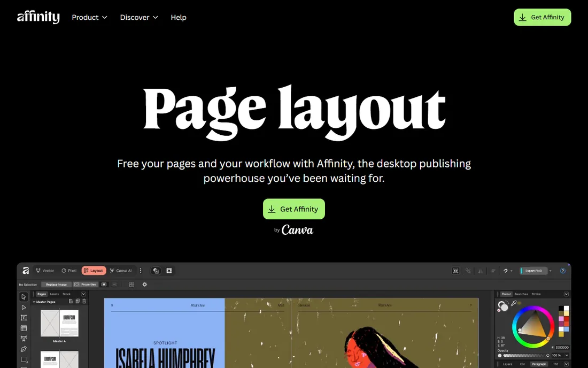Click the add master page icon
The height and width of the screenshot is (368, 588).
click(x=71, y=301)
